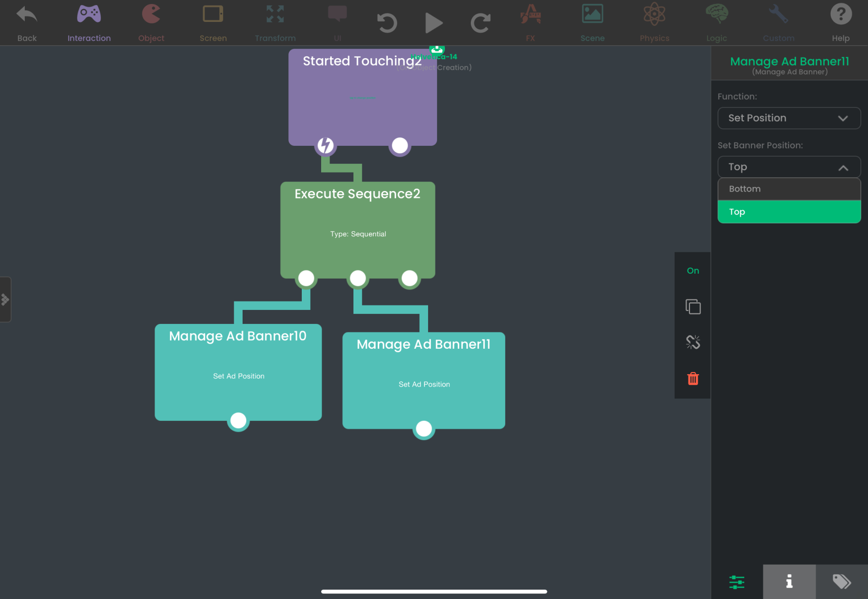
Task: Open the tags tab
Action: [842, 582]
